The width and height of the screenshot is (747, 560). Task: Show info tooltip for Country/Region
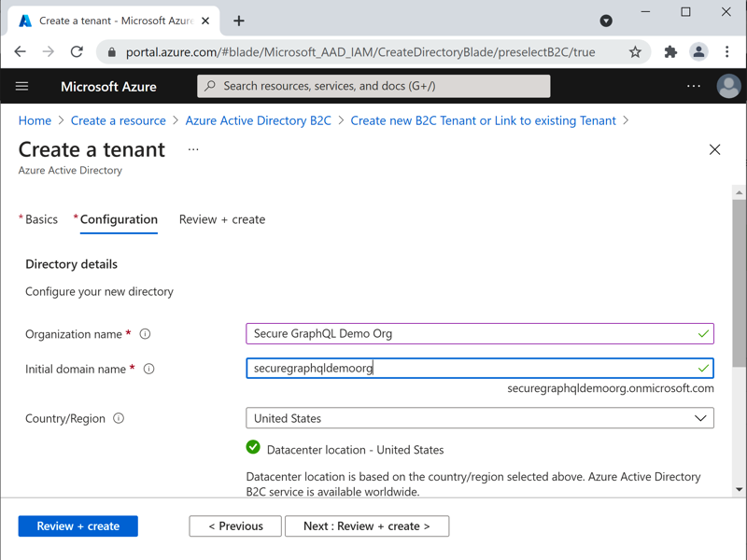119,418
